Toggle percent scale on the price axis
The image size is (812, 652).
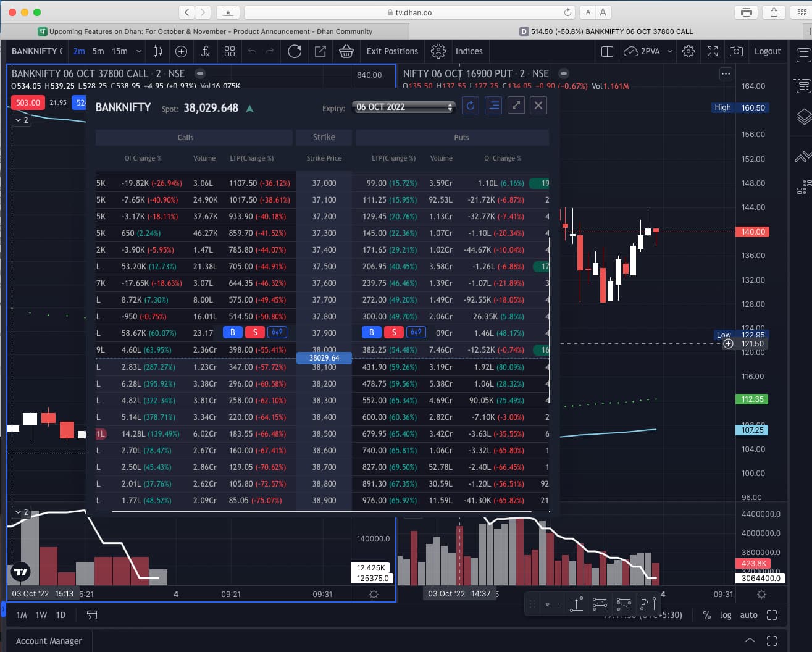pos(707,615)
